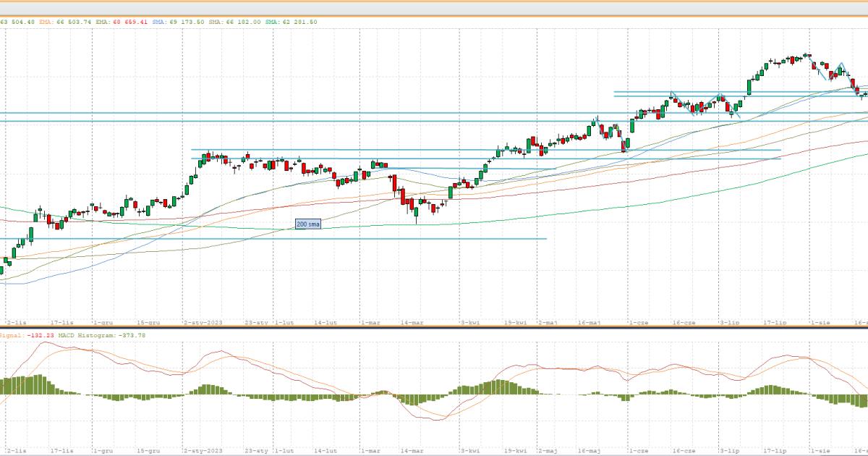The width and height of the screenshot is (868, 456).
Task: Click the 1-cze date on price chart axis
Action: (637, 322)
